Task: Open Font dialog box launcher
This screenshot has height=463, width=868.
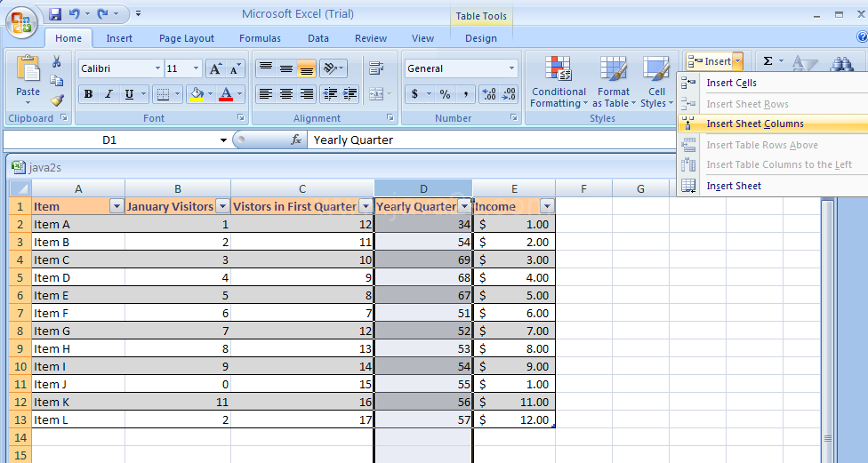Action: [241, 118]
